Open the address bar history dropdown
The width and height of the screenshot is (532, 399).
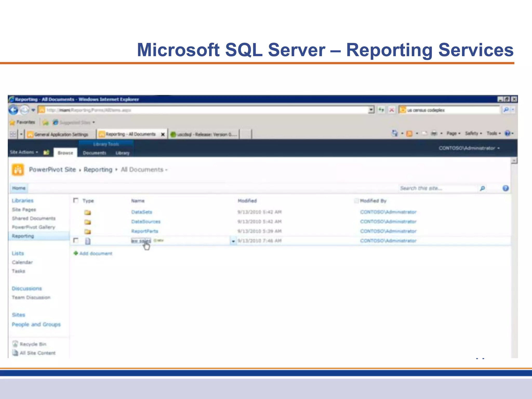(x=371, y=110)
